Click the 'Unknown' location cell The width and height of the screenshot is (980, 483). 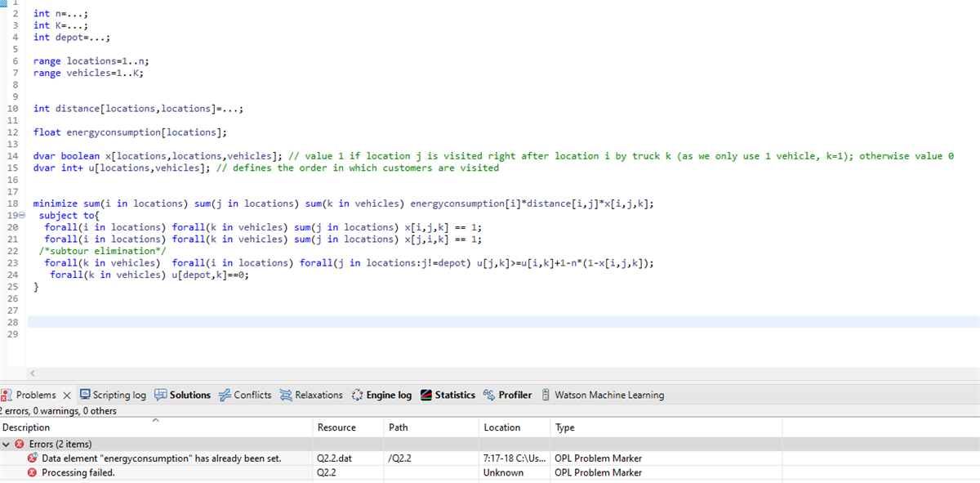503,472
